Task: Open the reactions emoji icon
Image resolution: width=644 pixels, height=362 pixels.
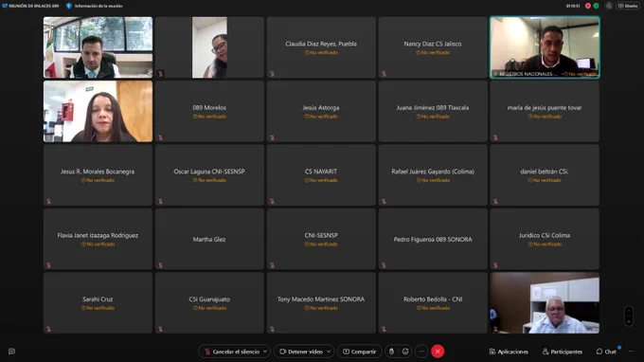Action: 405,352
